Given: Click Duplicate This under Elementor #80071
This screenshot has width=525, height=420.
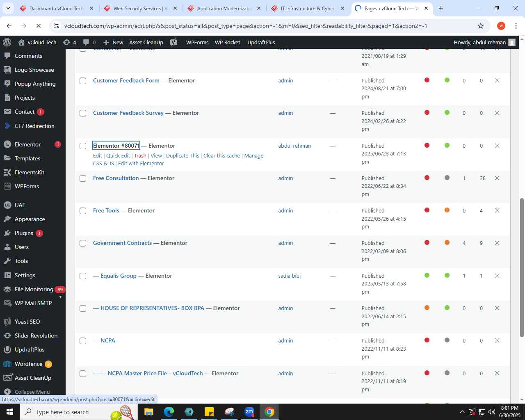Looking at the screenshot, I should 183,155.
